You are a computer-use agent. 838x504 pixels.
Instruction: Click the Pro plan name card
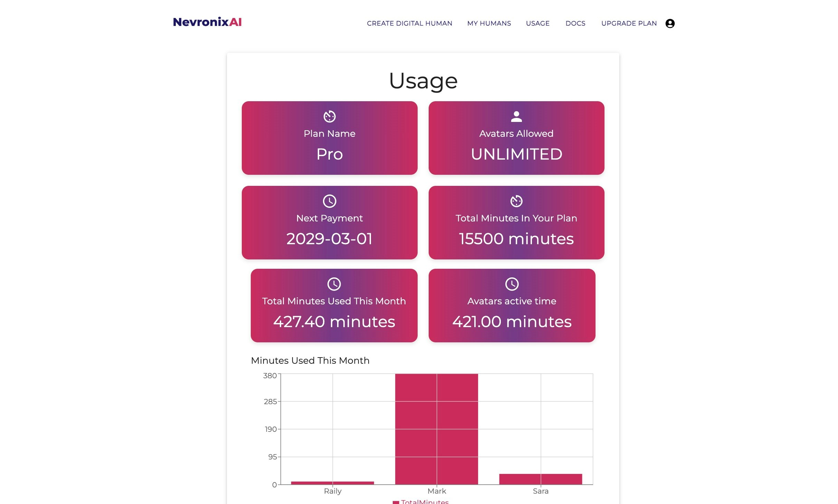329,154
